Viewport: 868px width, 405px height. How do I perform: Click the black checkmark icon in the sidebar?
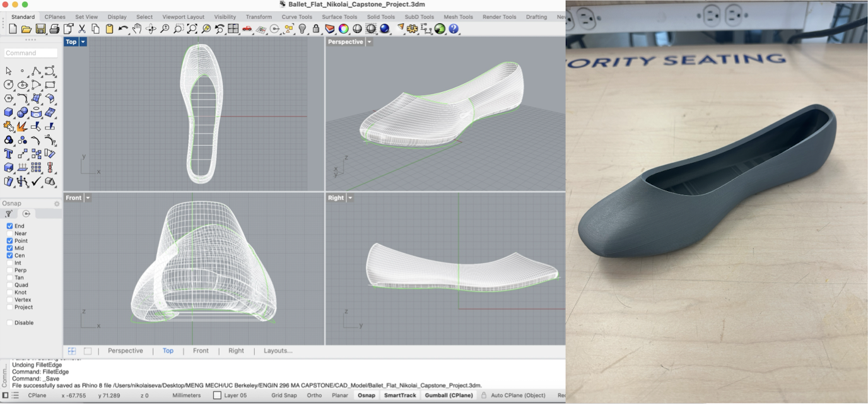tap(37, 182)
